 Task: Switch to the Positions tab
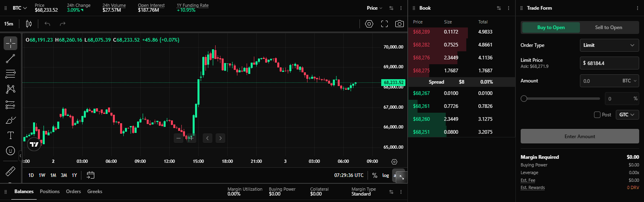pos(50,191)
